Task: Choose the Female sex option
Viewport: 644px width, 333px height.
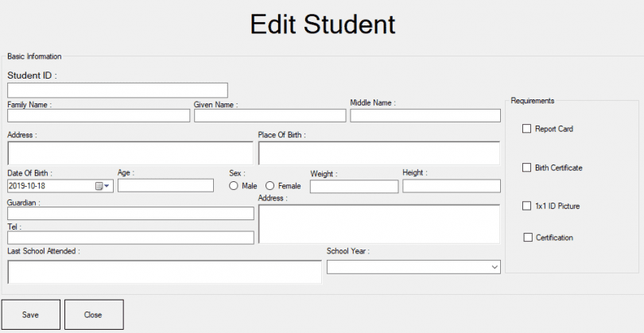Action: [270, 186]
